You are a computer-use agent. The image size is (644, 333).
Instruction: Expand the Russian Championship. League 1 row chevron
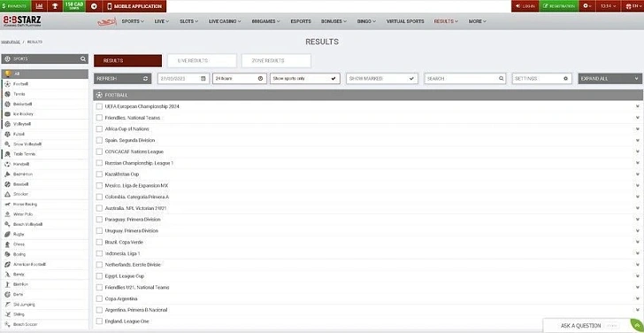[x=638, y=163]
